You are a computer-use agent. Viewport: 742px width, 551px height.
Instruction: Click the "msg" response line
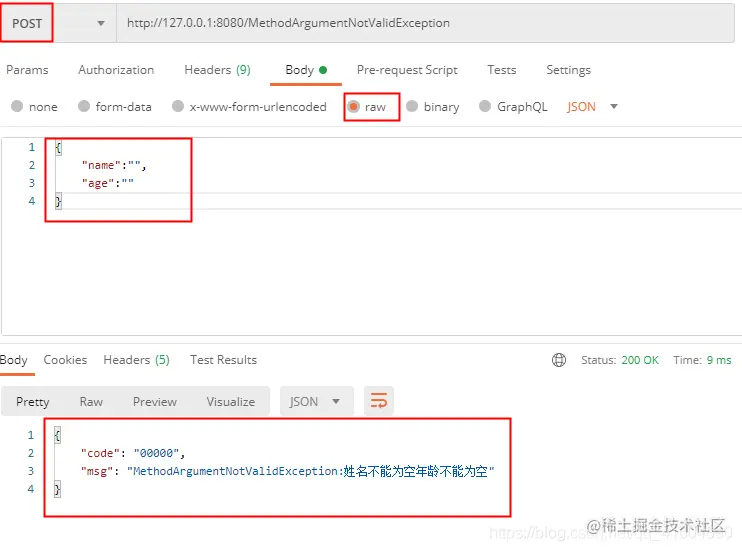287,471
